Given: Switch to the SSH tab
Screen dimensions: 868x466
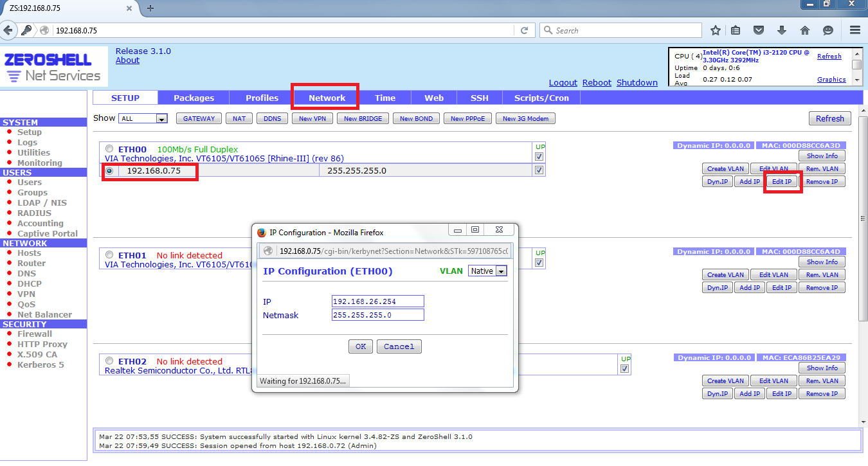Looking at the screenshot, I should point(480,98).
